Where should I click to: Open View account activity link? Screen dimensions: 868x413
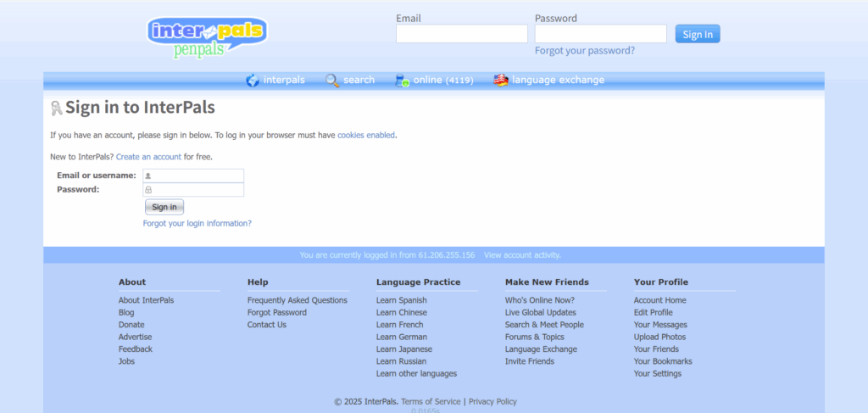pyautogui.click(x=522, y=255)
